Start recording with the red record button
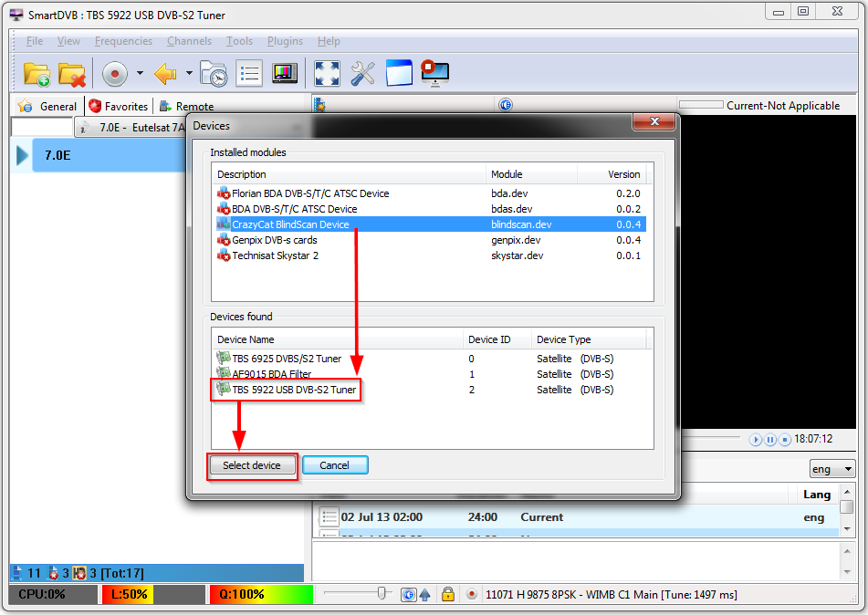868x615 pixels. pyautogui.click(x=115, y=73)
